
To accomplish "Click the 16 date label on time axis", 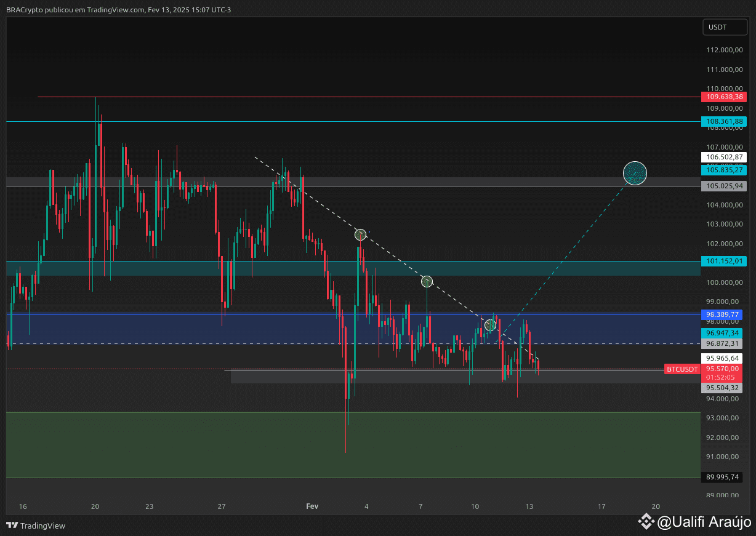I will (x=23, y=506).
